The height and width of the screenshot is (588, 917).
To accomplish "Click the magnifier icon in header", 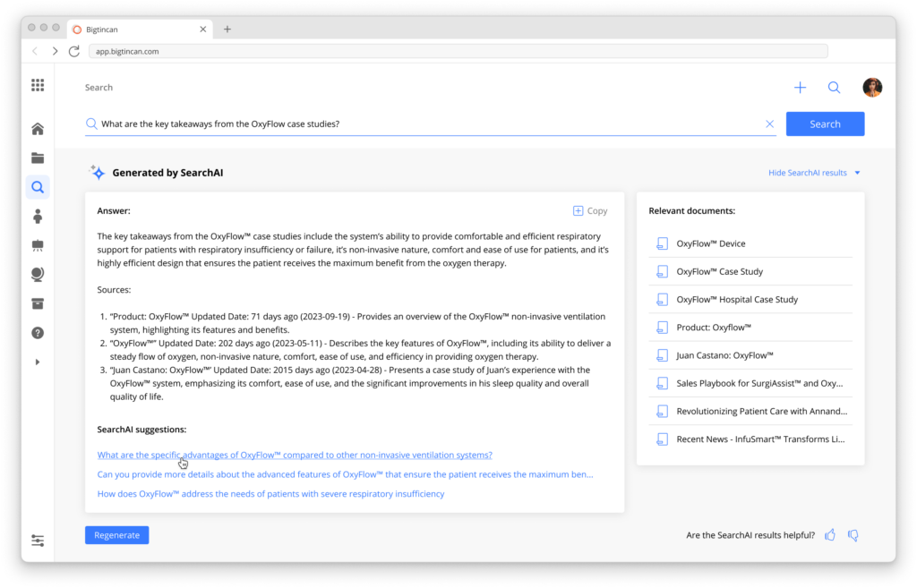I will pyautogui.click(x=834, y=88).
